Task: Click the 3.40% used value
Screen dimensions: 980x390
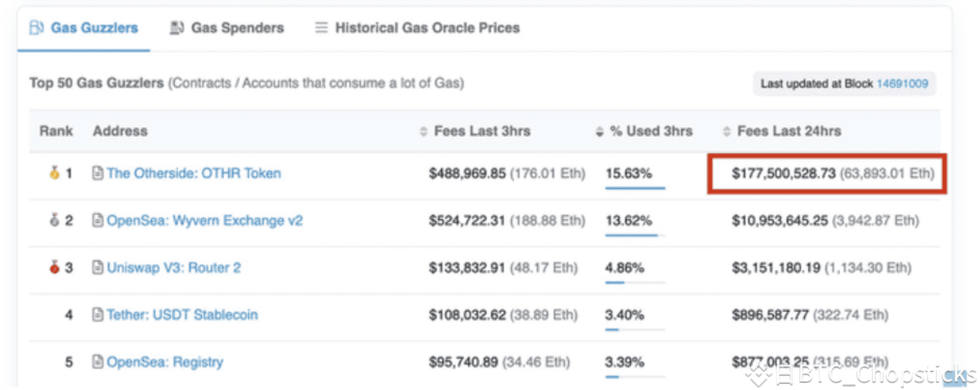Action: click(624, 315)
